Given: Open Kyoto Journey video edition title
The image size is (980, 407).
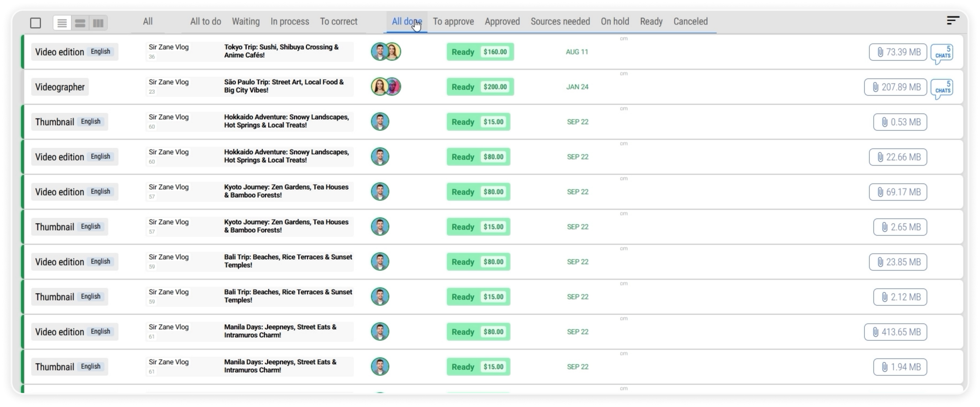Looking at the screenshot, I should (286, 191).
